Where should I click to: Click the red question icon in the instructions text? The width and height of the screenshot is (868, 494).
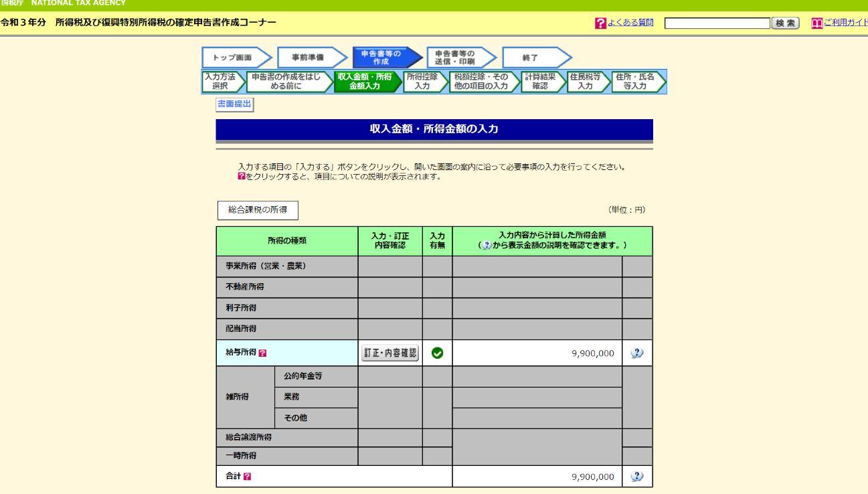pyautogui.click(x=242, y=177)
